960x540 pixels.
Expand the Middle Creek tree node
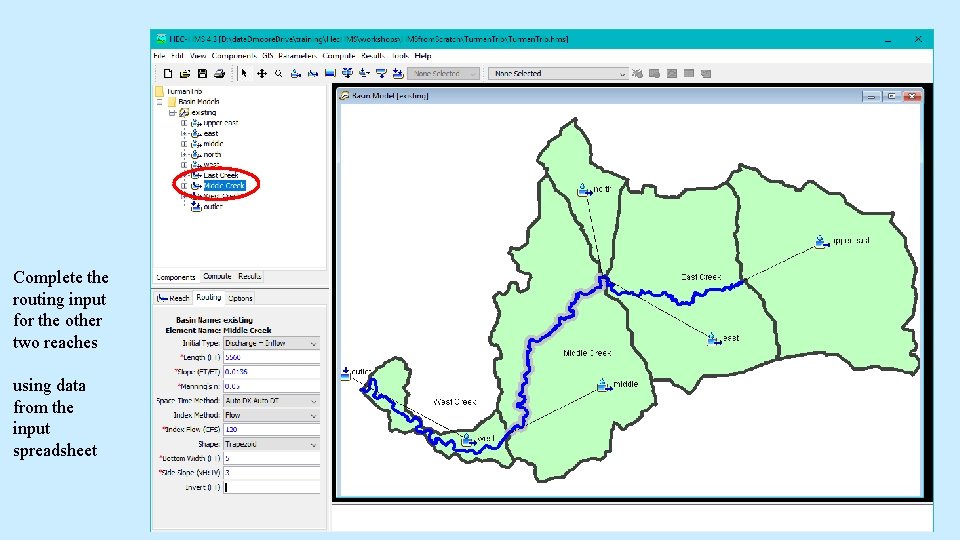(184, 186)
